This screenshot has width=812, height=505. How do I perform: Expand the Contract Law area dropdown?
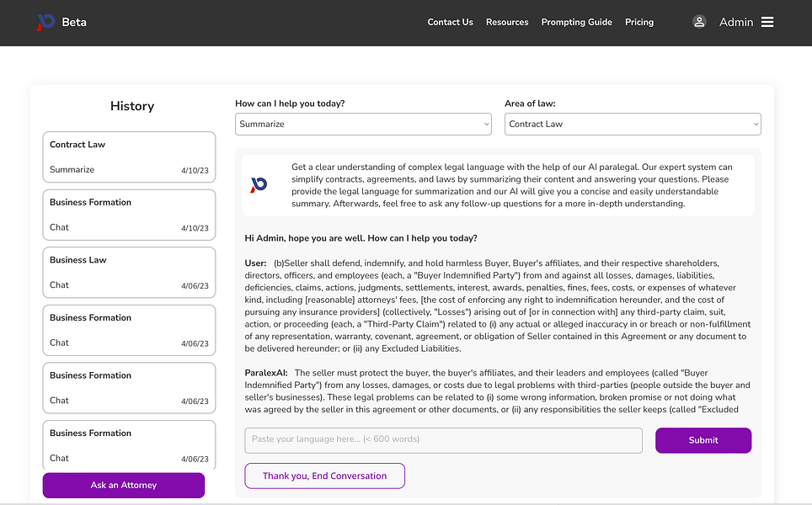(x=633, y=125)
